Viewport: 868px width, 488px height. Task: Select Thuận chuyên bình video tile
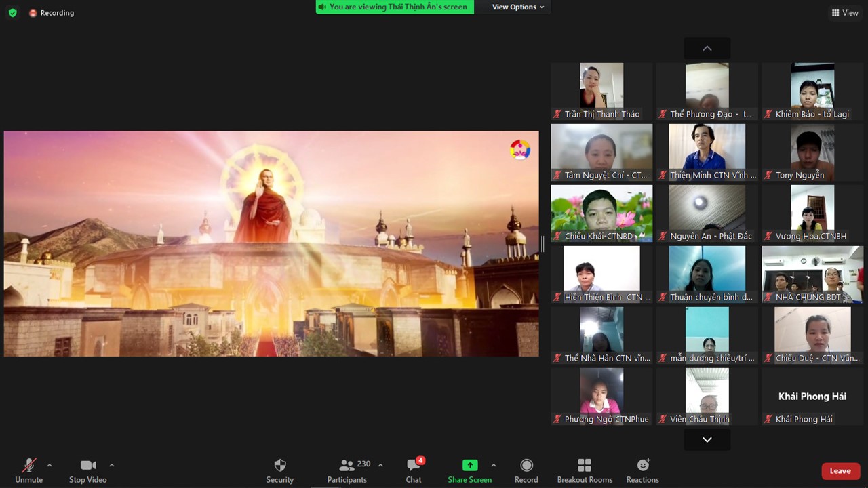(707, 274)
